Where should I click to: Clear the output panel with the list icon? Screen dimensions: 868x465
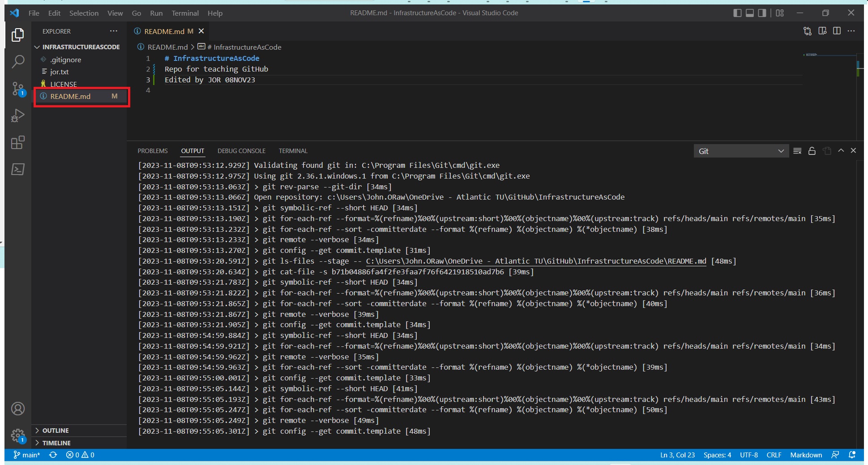pyautogui.click(x=797, y=151)
